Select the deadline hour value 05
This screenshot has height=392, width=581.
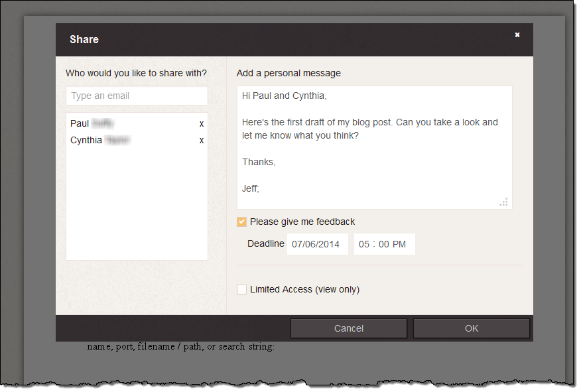tap(364, 244)
